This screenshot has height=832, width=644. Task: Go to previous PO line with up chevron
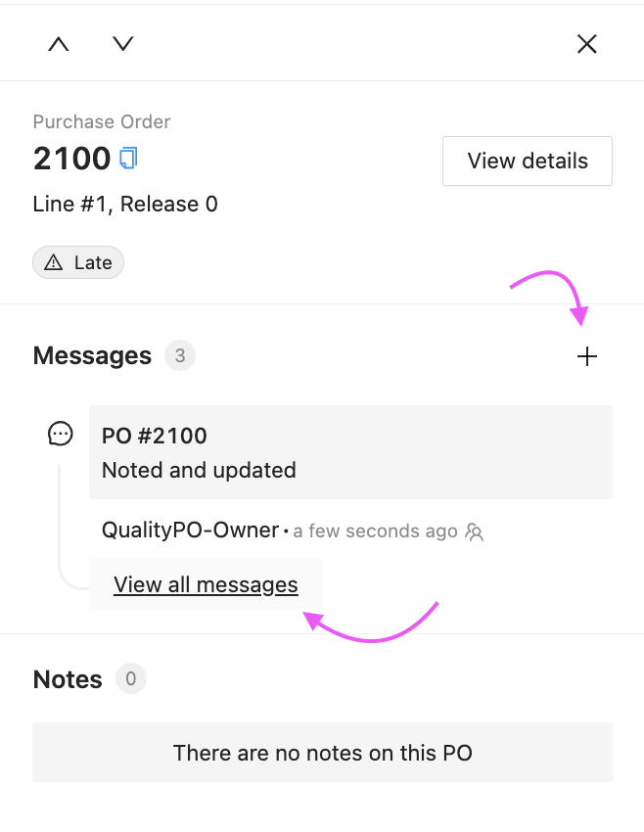[x=59, y=44]
